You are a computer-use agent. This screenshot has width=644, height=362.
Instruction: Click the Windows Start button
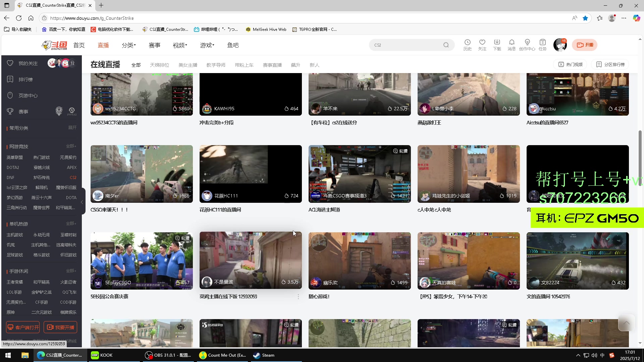coord(8,355)
